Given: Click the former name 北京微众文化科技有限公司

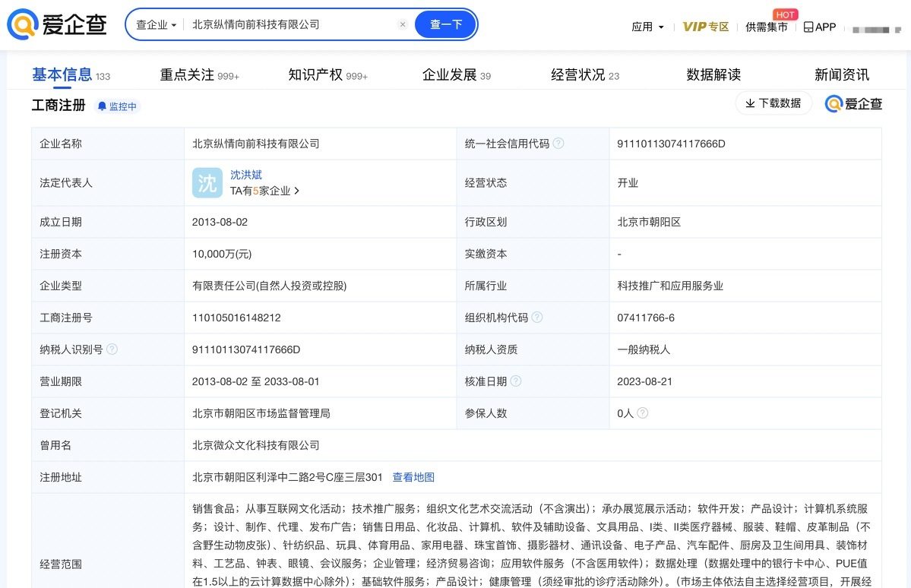Looking at the screenshot, I should (x=255, y=445).
